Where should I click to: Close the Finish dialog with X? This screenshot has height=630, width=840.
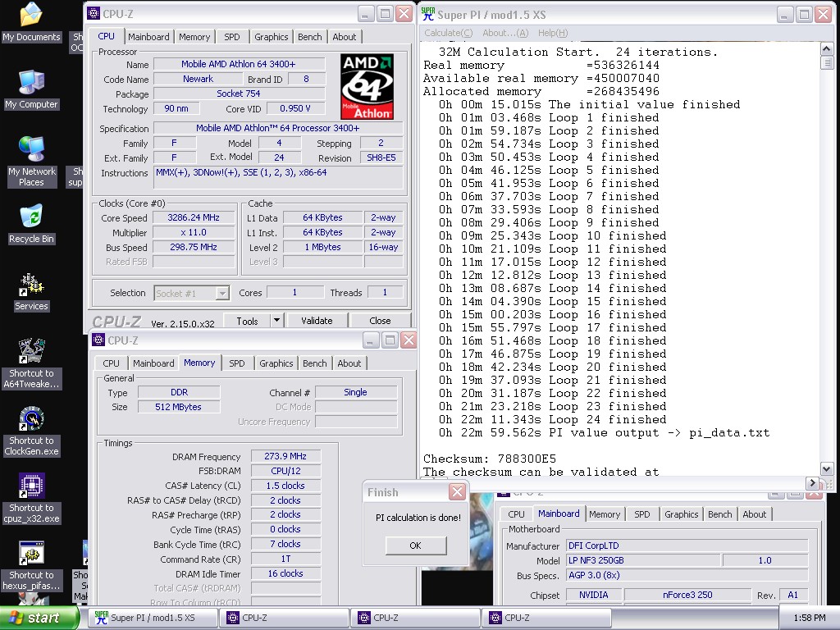click(x=457, y=492)
